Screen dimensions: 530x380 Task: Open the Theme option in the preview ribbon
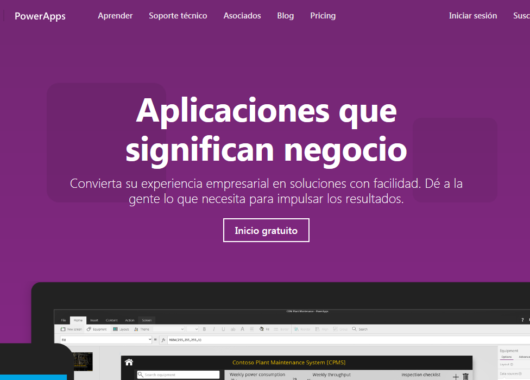coord(142,329)
